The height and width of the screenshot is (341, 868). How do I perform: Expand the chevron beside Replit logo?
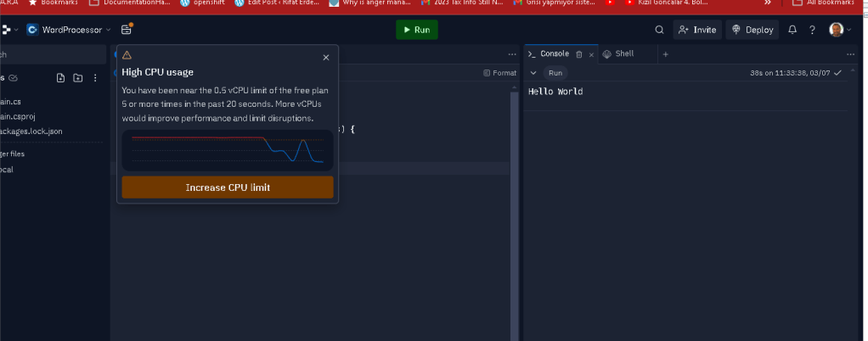[x=15, y=30]
